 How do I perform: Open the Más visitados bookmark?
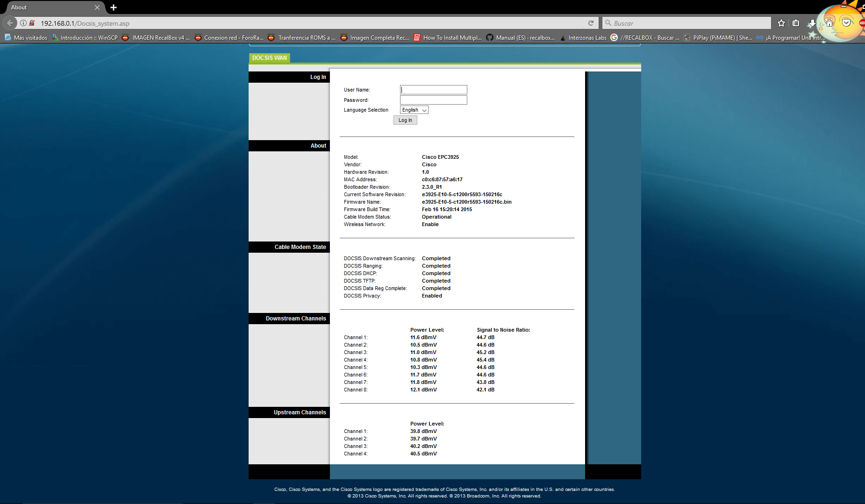[x=26, y=38]
